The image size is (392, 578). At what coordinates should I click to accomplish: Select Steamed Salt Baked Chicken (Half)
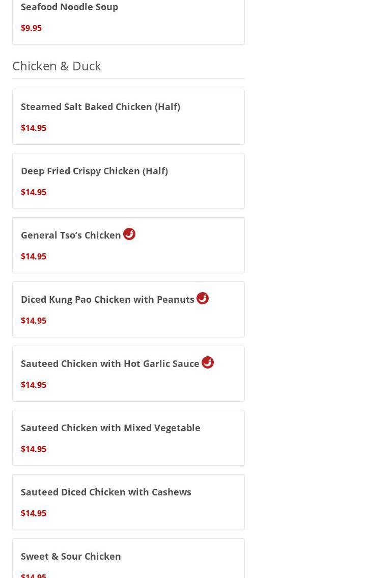click(x=100, y=107)
